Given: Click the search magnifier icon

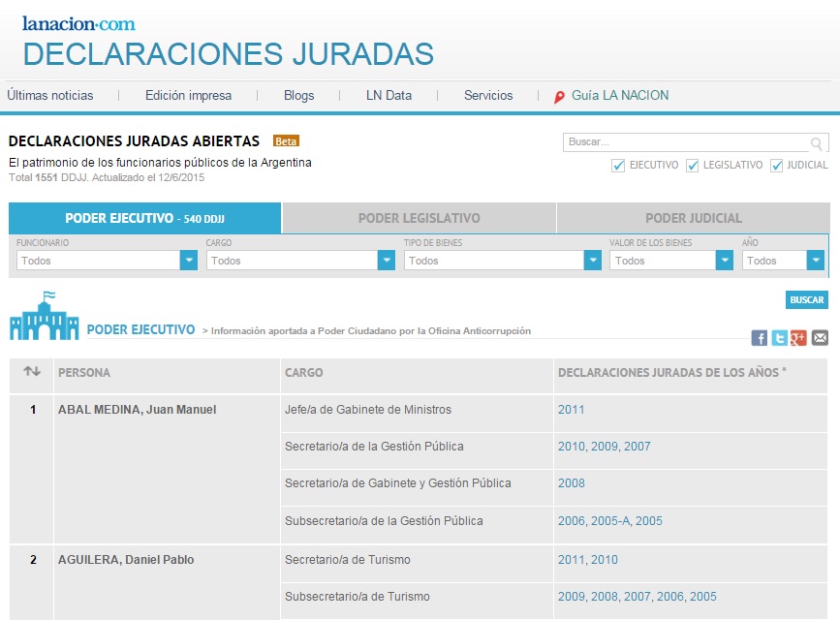Looking at the screenshot, I should coord(816,143).
